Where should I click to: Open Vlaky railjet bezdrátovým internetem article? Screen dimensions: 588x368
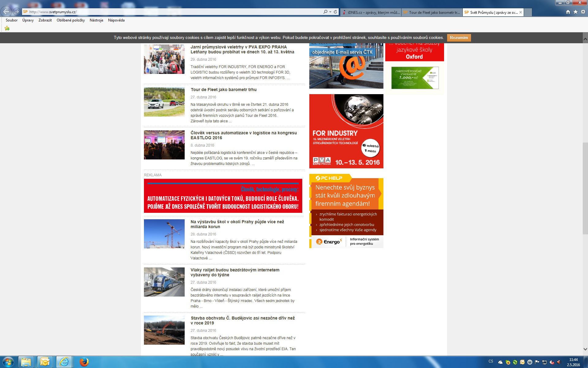click(235, 272)
